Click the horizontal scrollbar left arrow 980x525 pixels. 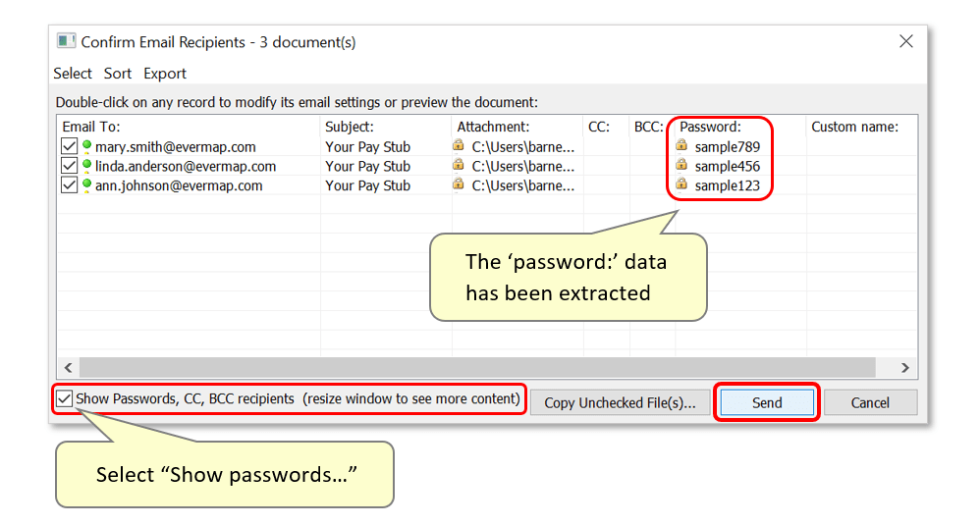click(68, 368)
